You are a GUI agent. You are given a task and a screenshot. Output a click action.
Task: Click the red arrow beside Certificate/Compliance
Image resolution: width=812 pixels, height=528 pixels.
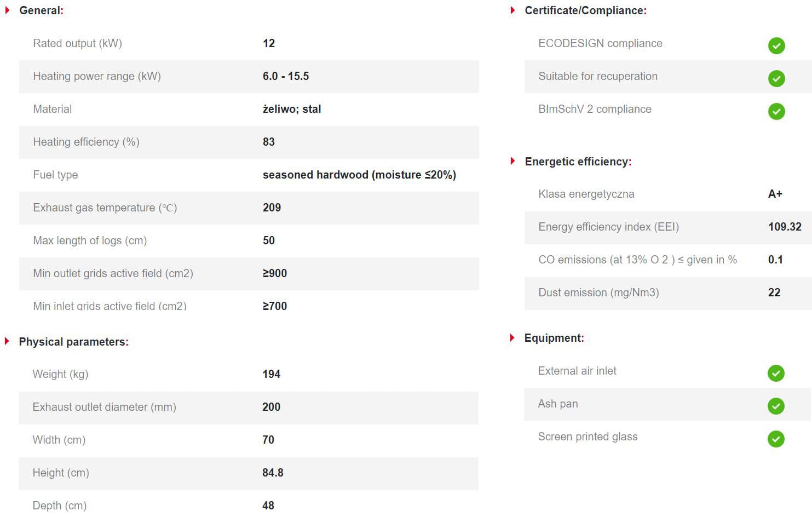[512, 10]
